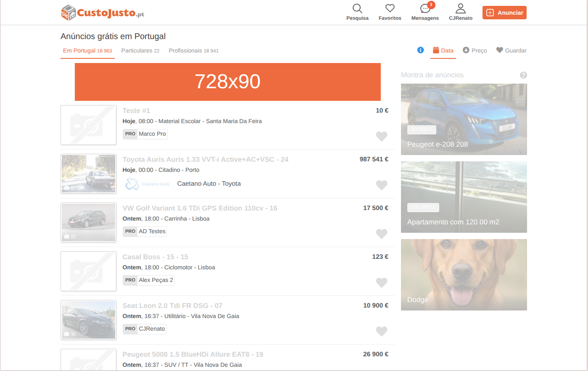The height and width of the screenshot is (371, 588).
Task: Toggle favorite heart on VW Golf Variant
Action: click(x=381, y=234)
